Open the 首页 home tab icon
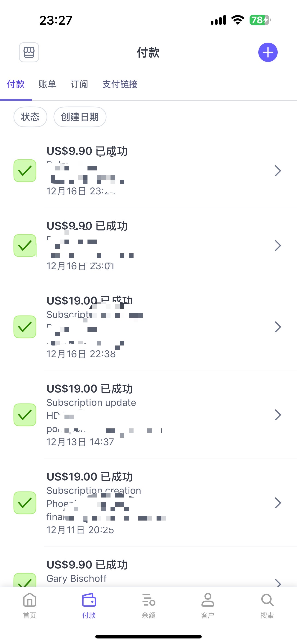The width and height of the screenshot is (297, 644). pyautogui.click(x=29, y=600)
